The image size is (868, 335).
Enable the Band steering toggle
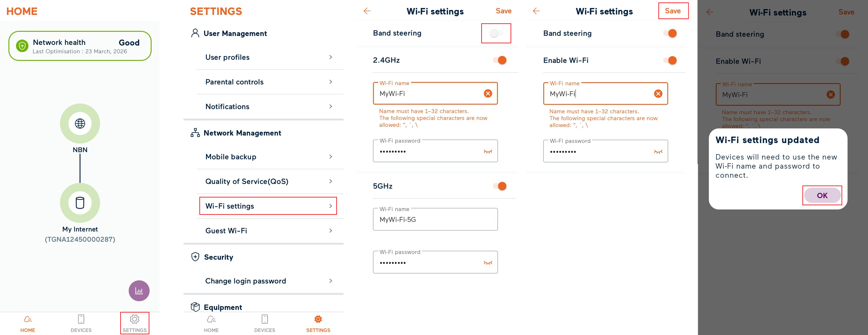[x=495, y=33]
